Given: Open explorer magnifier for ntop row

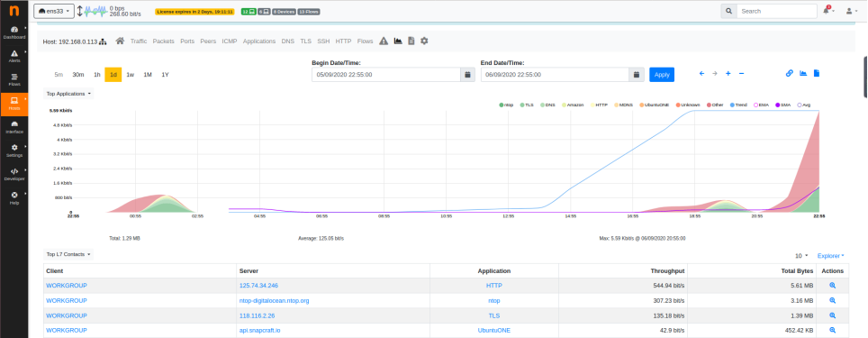Looking at the screenshot, I should (x=832, y=300).
